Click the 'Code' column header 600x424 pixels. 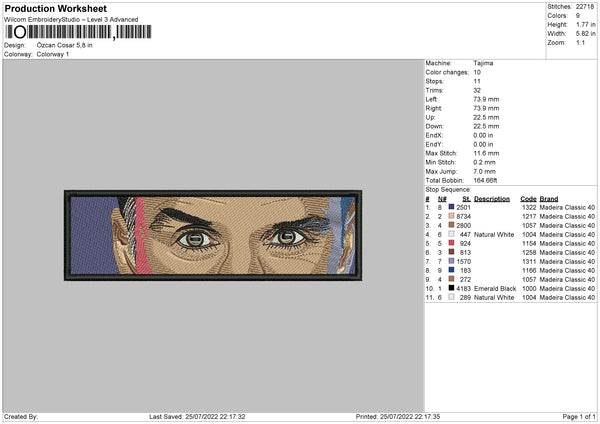coord(528,199)
